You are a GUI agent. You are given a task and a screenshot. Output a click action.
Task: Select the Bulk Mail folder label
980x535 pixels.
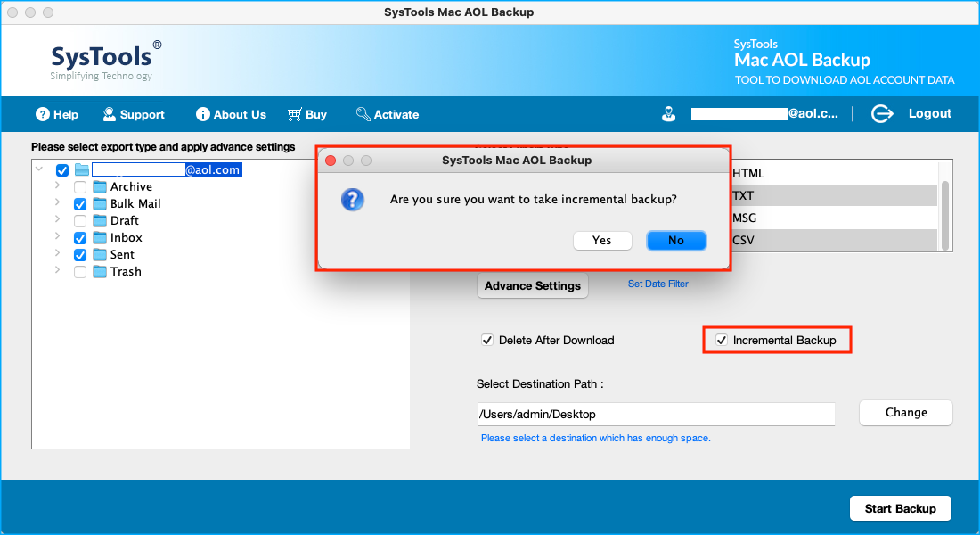(135, 203)
